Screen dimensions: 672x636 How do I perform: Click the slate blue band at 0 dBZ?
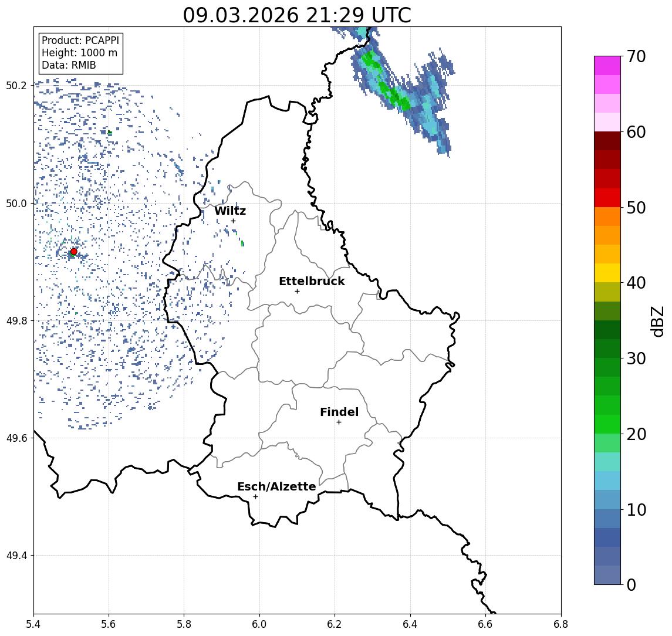click(x=607, y=575)
